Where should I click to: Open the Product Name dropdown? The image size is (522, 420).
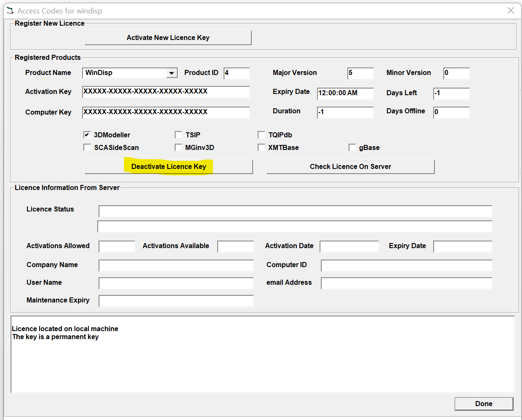172,72
